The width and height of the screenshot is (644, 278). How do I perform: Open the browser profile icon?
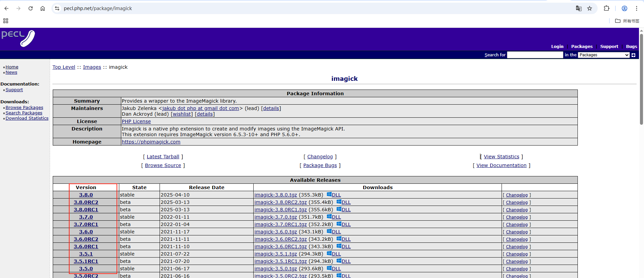[625, 8]
